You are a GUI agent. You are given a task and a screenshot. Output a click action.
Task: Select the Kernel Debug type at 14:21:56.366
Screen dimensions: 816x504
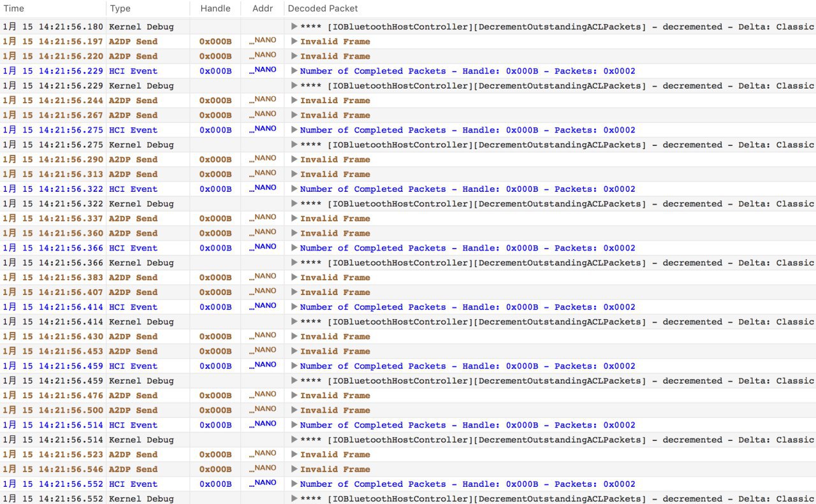(x=141, y=263)
